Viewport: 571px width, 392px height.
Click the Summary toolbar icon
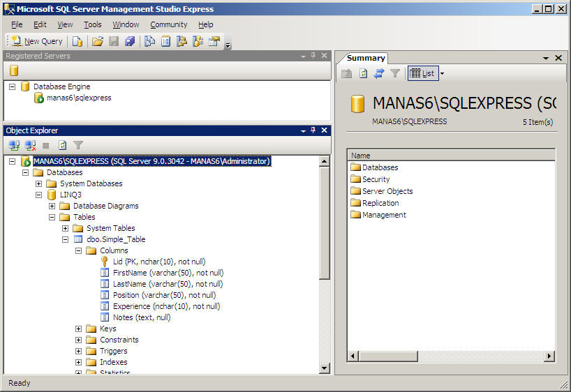pos(165,41)
